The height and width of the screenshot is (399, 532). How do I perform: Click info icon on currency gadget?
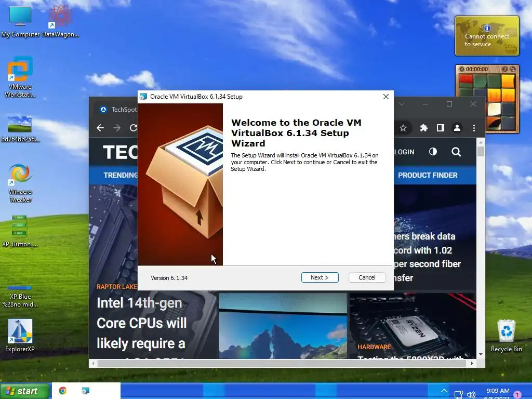click(x=487, y=28)
